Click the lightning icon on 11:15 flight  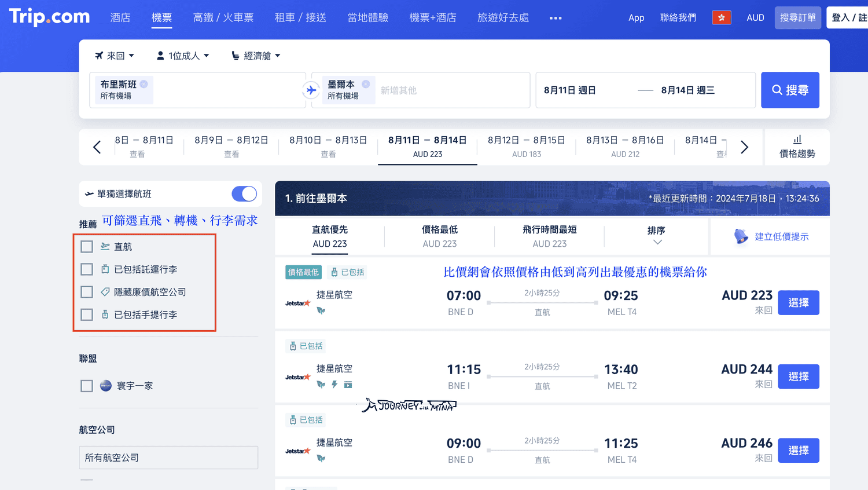[334, 384]
